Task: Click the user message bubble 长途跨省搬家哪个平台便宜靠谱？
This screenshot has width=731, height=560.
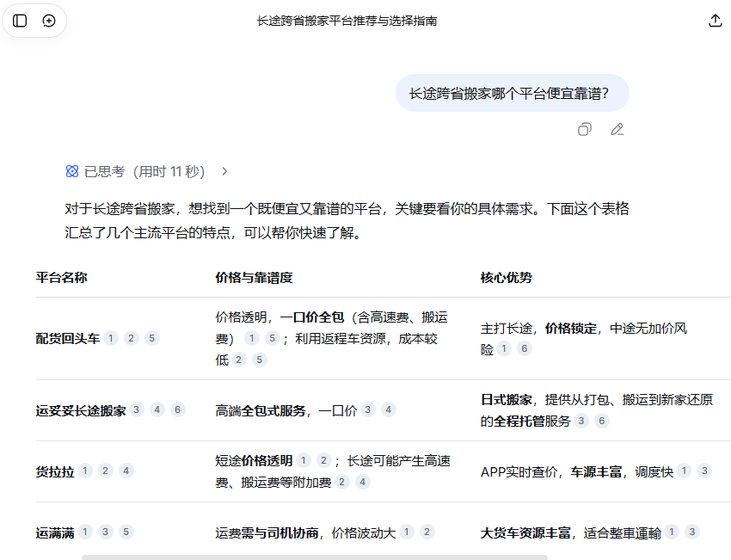Action: 513,93
